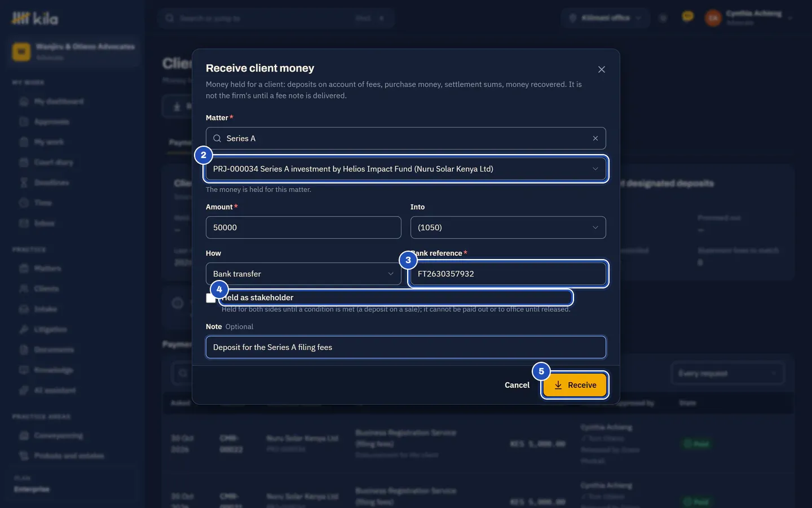
Task: Open Documents in the sidebar
Action: [x=54, y=350]
